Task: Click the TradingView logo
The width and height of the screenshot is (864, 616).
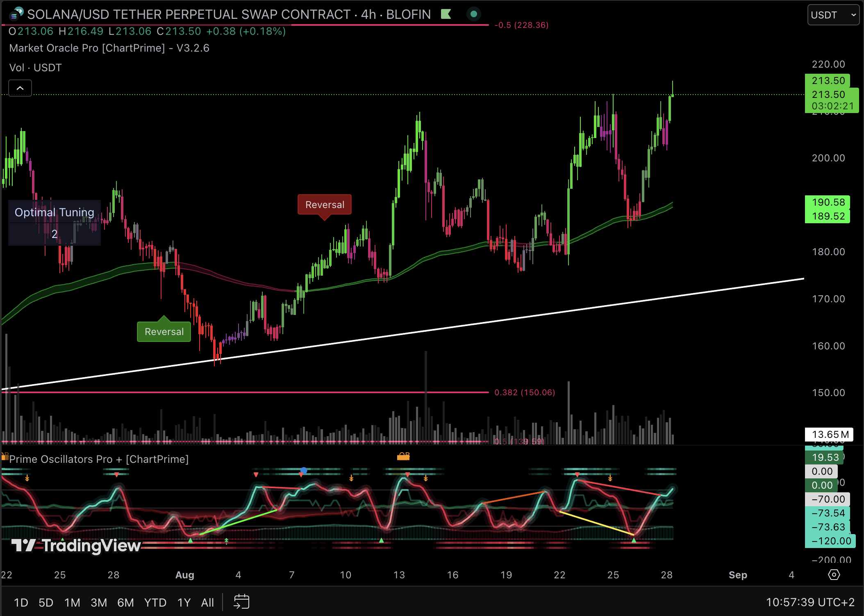Action: point(76,546)
